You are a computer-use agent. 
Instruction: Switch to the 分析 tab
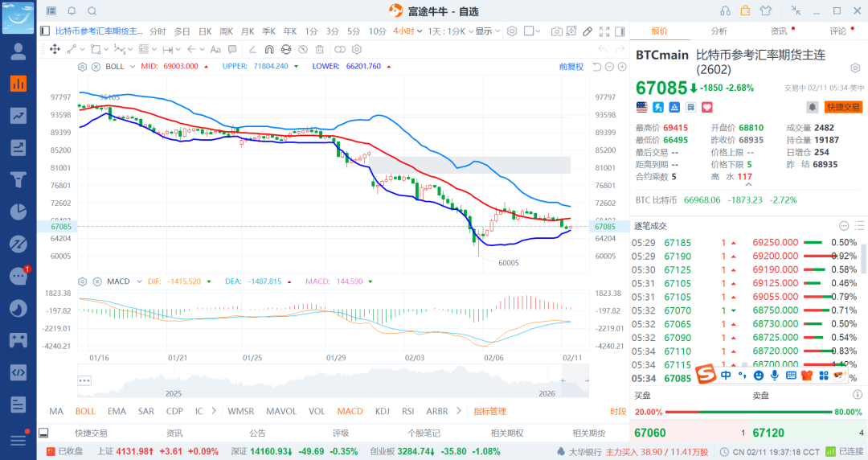point(719,31)
